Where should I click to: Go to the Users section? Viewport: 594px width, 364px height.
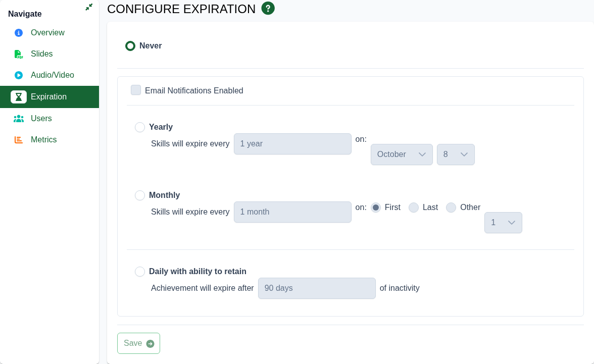pos(49,119)
